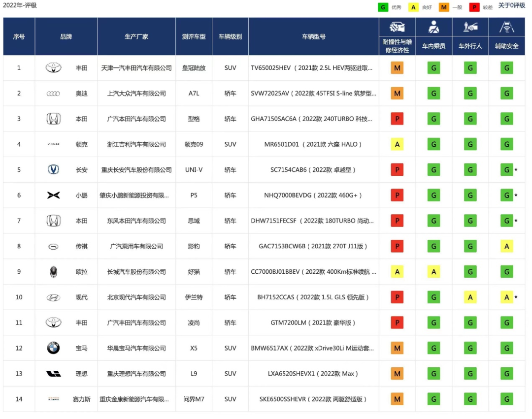Click vehicle model SC7154CAB6 (2022款 卓越型)
The height and width of the screenshot is (419, 532).
coord(313,170)
